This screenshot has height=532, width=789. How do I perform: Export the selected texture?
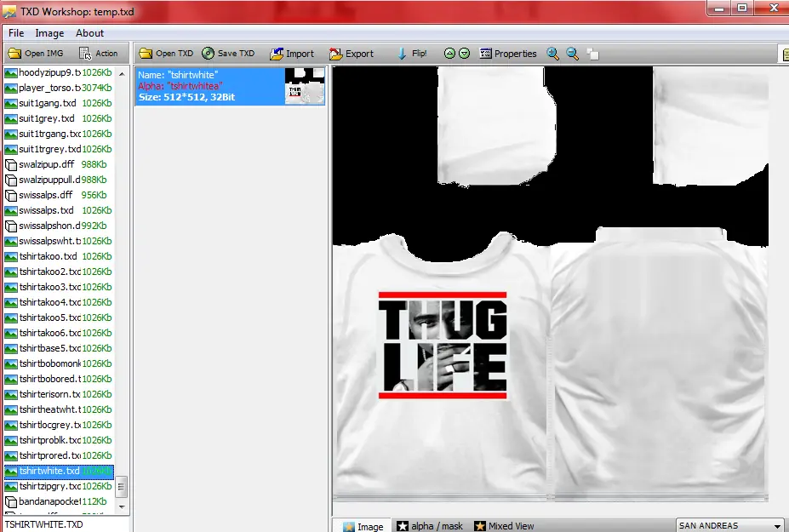coord(352,54)
